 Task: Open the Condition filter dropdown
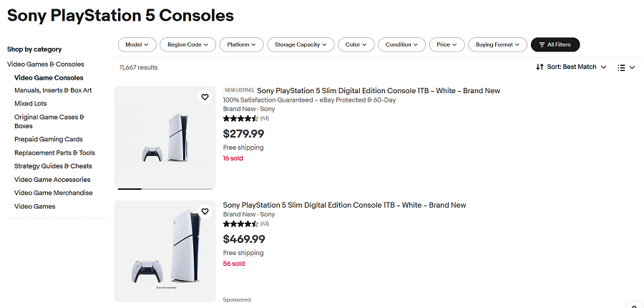coord(401,44)
